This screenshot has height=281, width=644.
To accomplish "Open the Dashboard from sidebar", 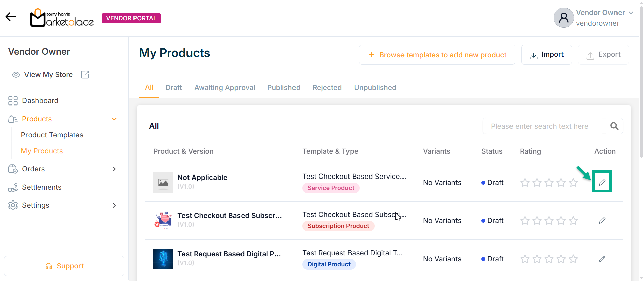I will point(40,101).
